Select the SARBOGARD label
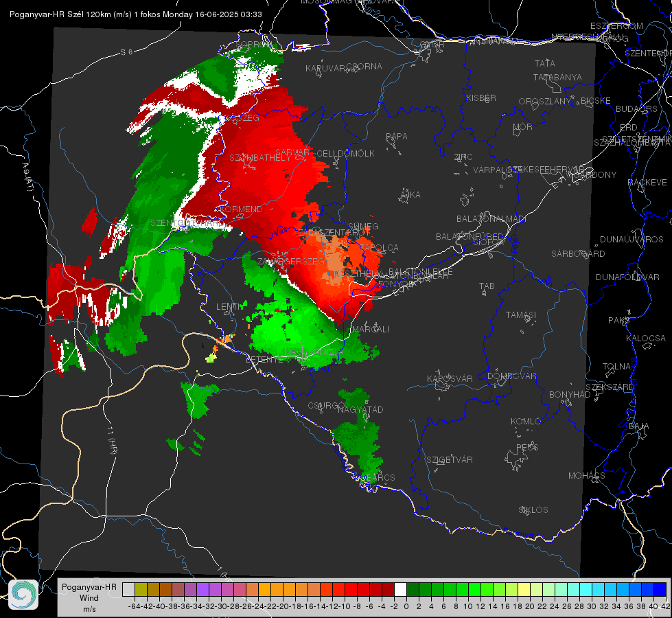The height and width of the screenshot is (618, 672). (x=578, y=254)
